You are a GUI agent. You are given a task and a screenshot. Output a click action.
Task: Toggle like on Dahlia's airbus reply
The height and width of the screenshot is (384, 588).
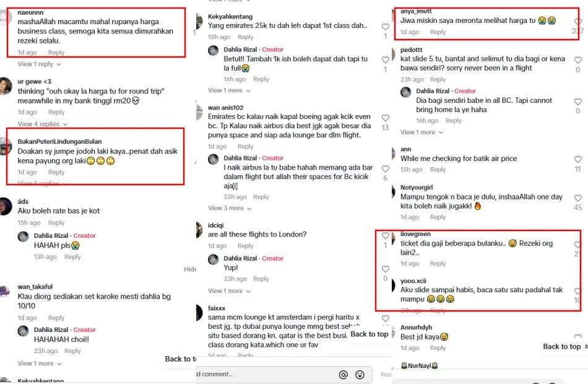(386, 169)
